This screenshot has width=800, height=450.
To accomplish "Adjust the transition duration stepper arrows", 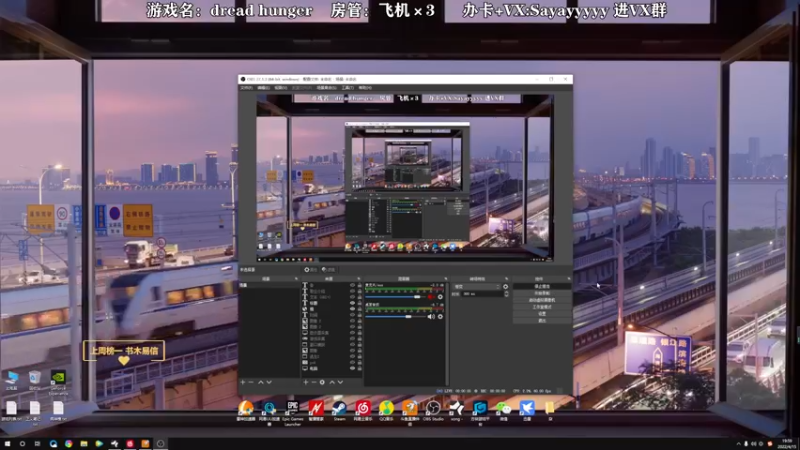I will 506,294.
